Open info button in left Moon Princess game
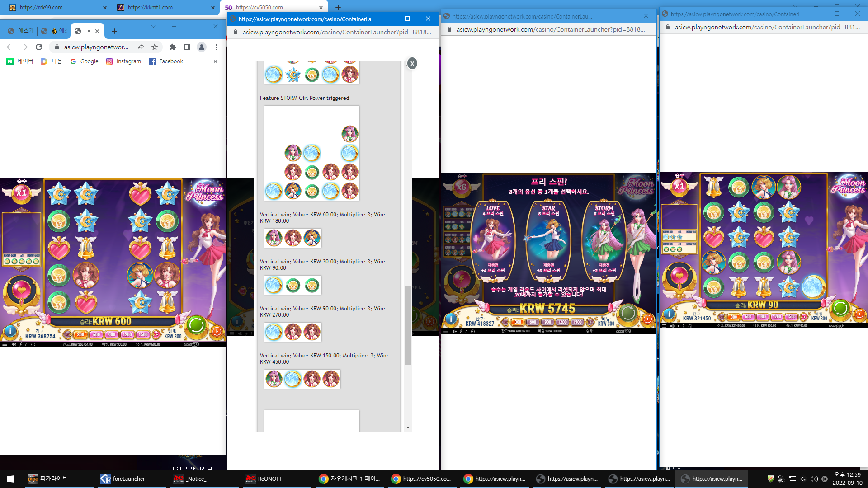 pos(10,332)
